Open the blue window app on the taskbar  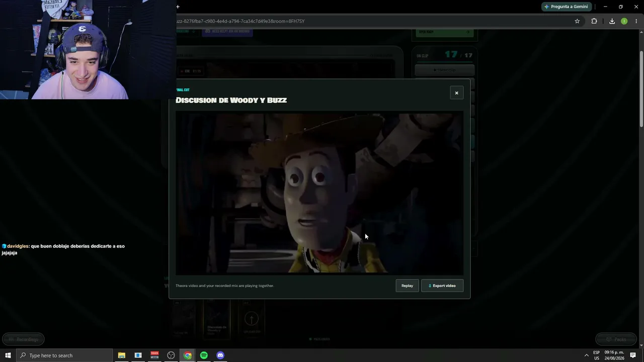coord(138,355)
